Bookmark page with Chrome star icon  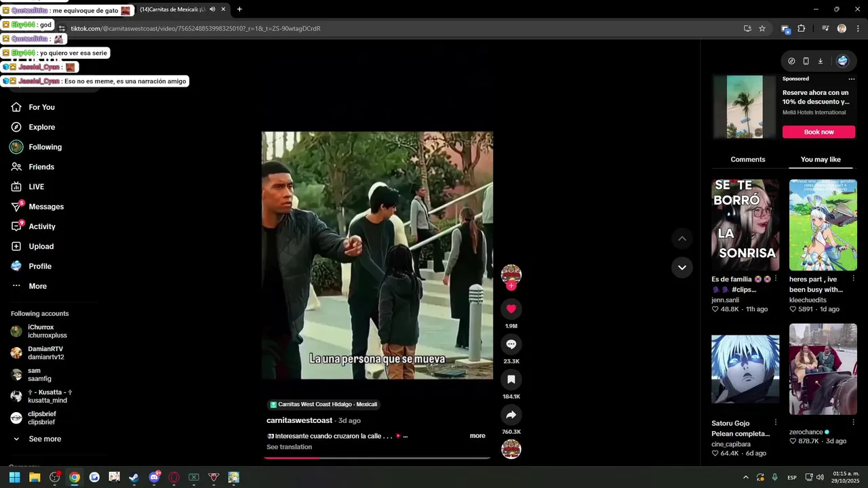(762, 28)
